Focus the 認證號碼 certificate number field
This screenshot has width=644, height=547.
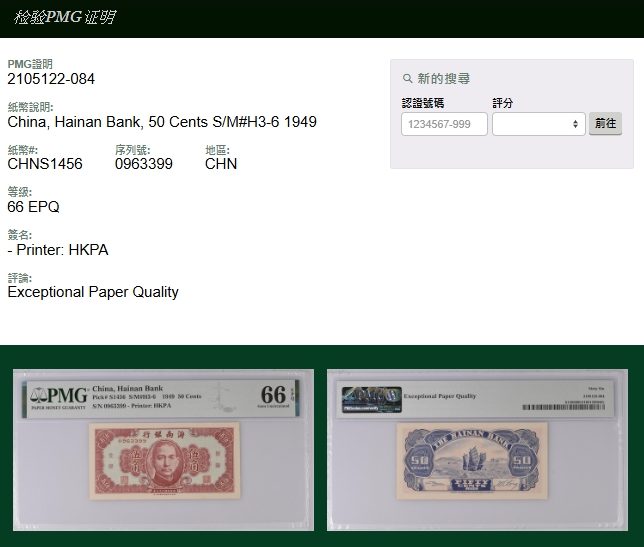coord(444,124)
